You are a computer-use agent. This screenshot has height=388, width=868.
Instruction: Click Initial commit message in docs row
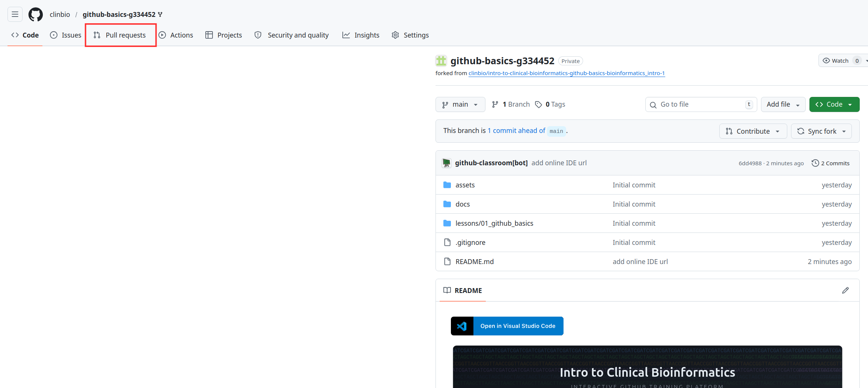pos(634,204)
